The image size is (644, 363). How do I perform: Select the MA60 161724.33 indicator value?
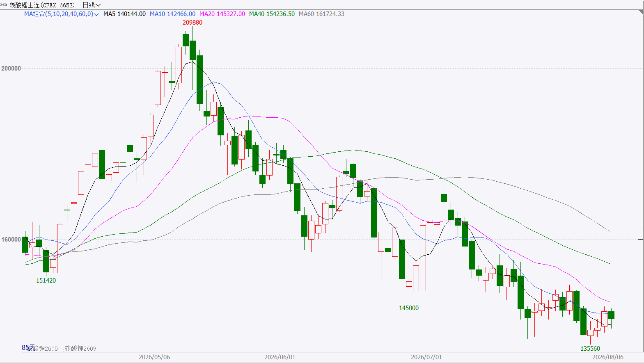point(321,14)
